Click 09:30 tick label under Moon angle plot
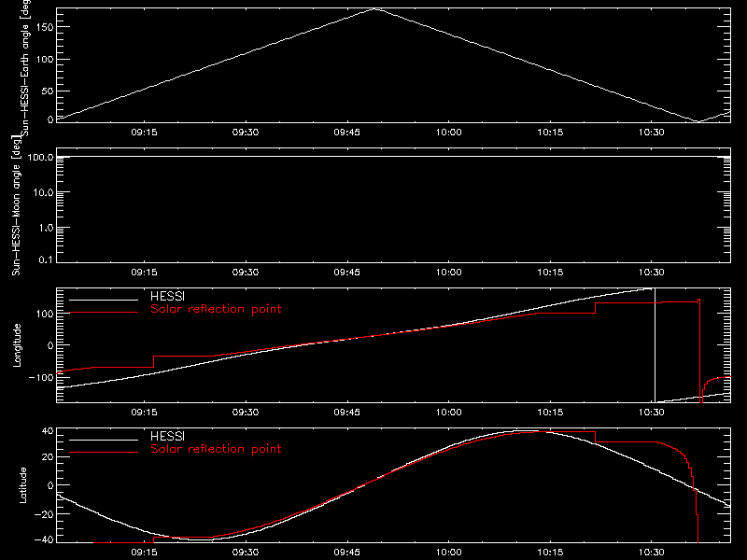This screenshot has height=560, width=747. point(246,273)
